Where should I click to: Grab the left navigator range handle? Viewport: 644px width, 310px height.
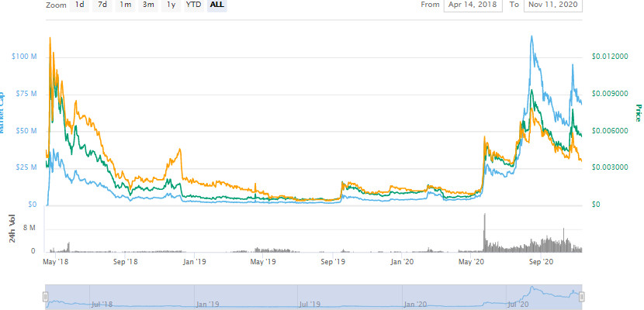(x=46, y=297)
